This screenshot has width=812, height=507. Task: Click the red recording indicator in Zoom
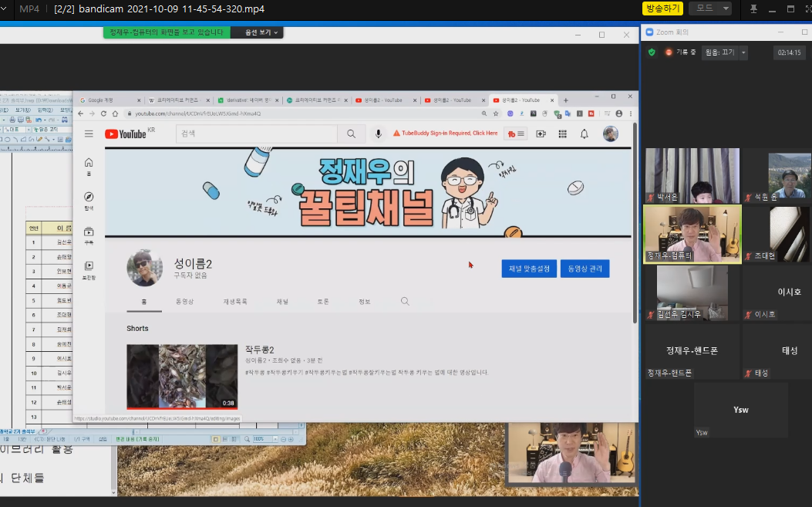[669, 52]
